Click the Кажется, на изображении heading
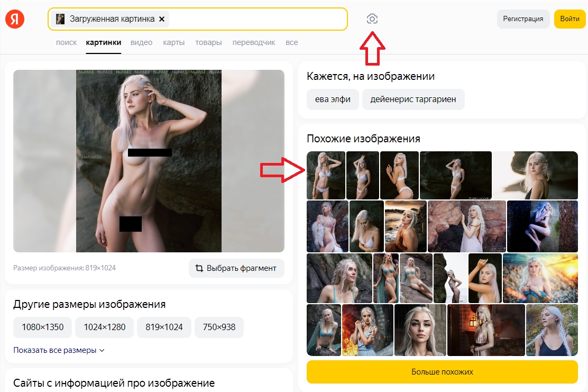This screenshot has height=392, width=588. (371, 76)
